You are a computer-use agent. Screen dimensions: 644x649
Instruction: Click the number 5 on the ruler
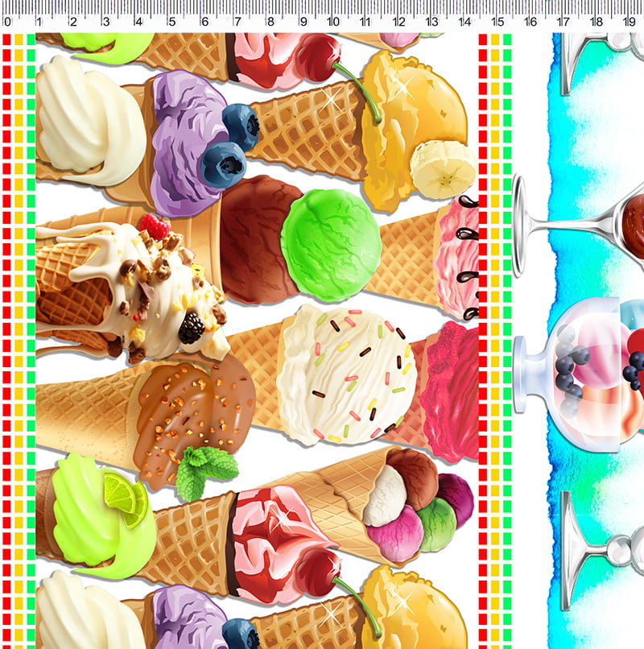171,23
